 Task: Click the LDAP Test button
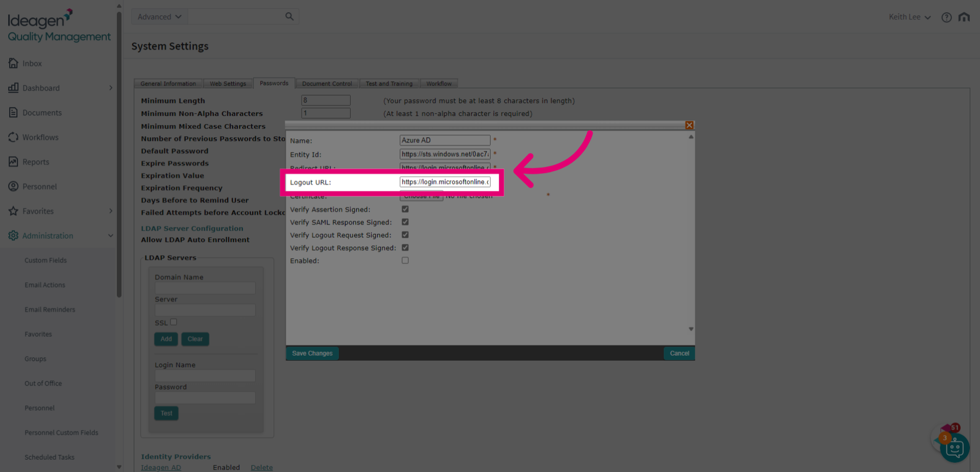point(166,413)
